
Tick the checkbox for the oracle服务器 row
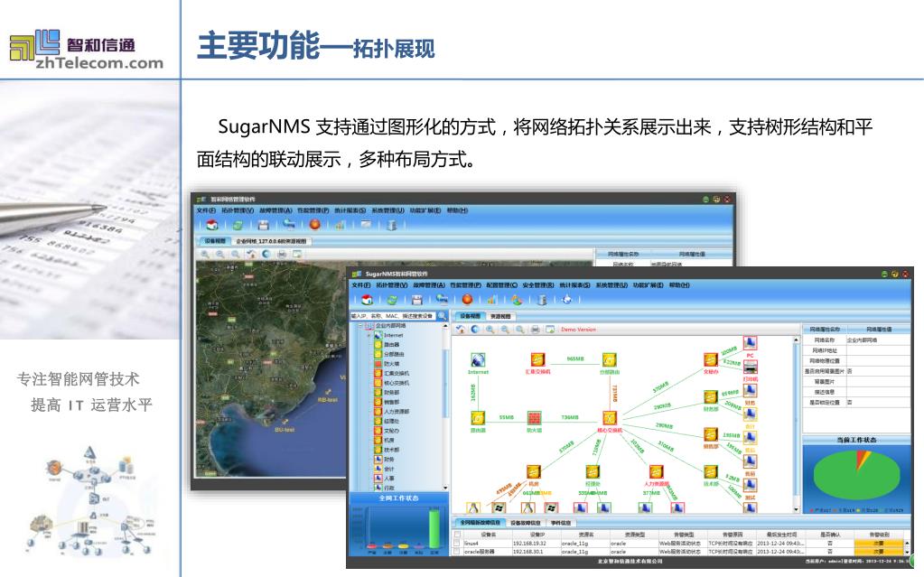[x=457, y=552]
